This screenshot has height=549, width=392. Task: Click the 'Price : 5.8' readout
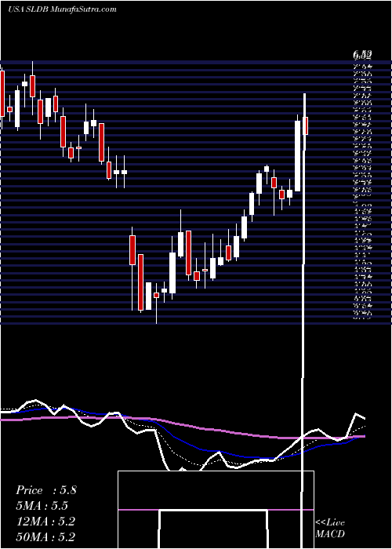45,490
